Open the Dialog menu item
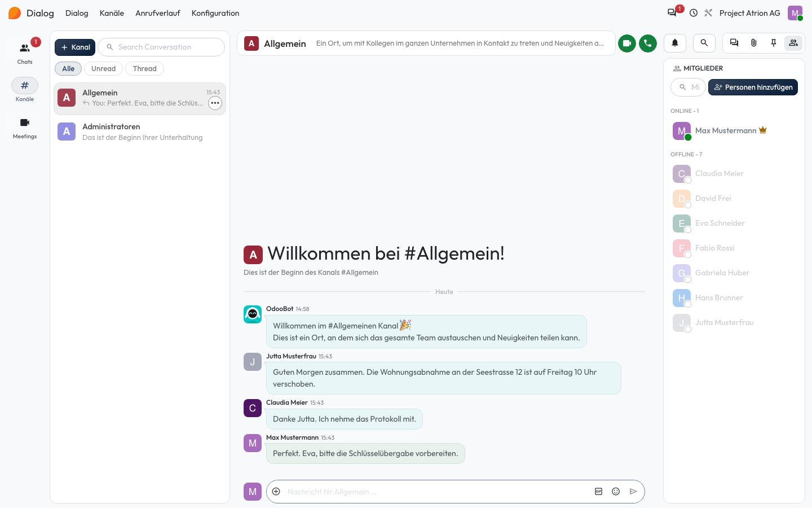The image size is (812, 508). (77, 13)
